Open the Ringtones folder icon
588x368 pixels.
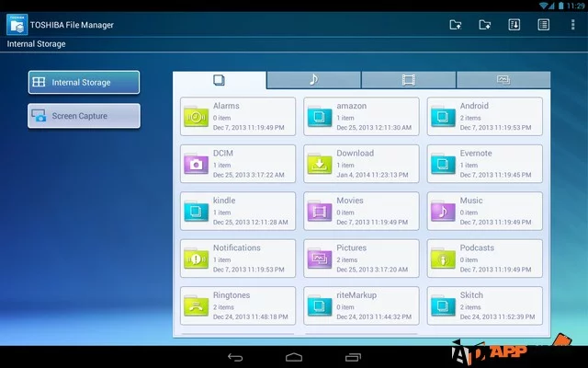(x=196, y=306)
